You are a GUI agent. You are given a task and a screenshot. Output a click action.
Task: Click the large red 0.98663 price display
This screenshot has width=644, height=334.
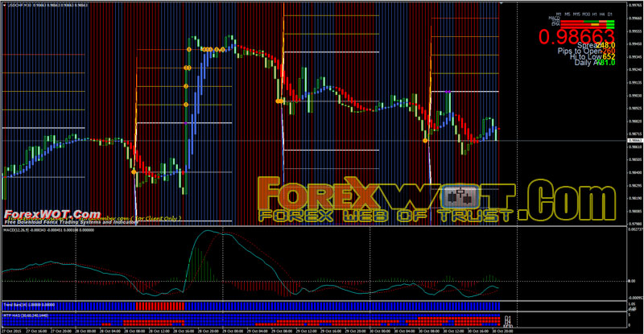[x=576, y=36]
